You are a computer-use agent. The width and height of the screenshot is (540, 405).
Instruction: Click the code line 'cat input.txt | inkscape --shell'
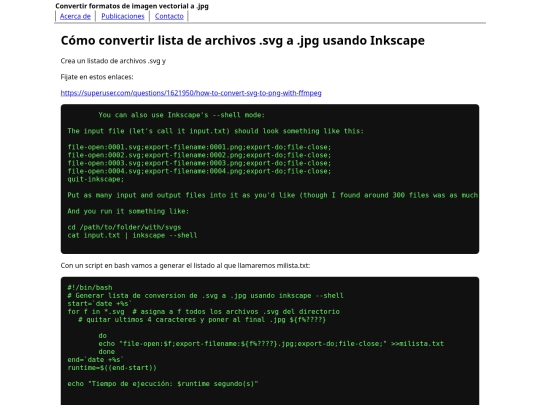coord(132,235)
